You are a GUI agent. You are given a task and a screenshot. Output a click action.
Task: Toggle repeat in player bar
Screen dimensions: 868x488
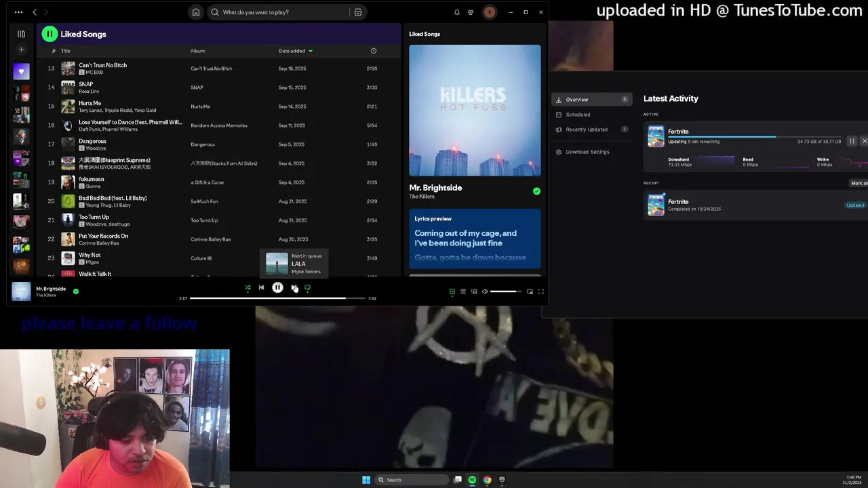pos(307,288)
